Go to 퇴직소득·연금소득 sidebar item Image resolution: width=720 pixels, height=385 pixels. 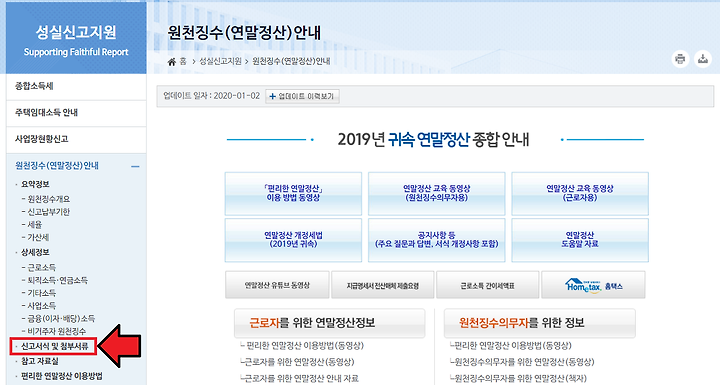click(x=58, y=280)
